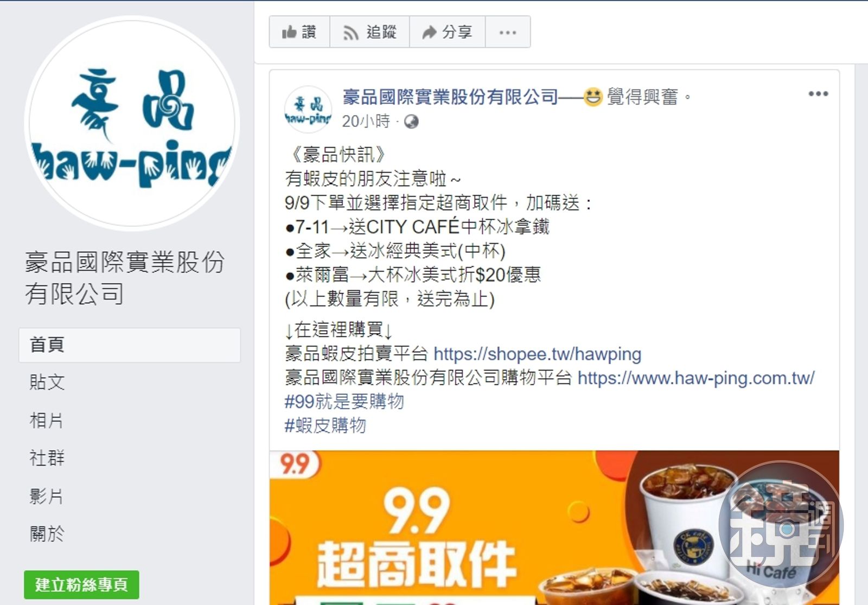Open the 相片 section
868x605 pixels.
[47, 421]
